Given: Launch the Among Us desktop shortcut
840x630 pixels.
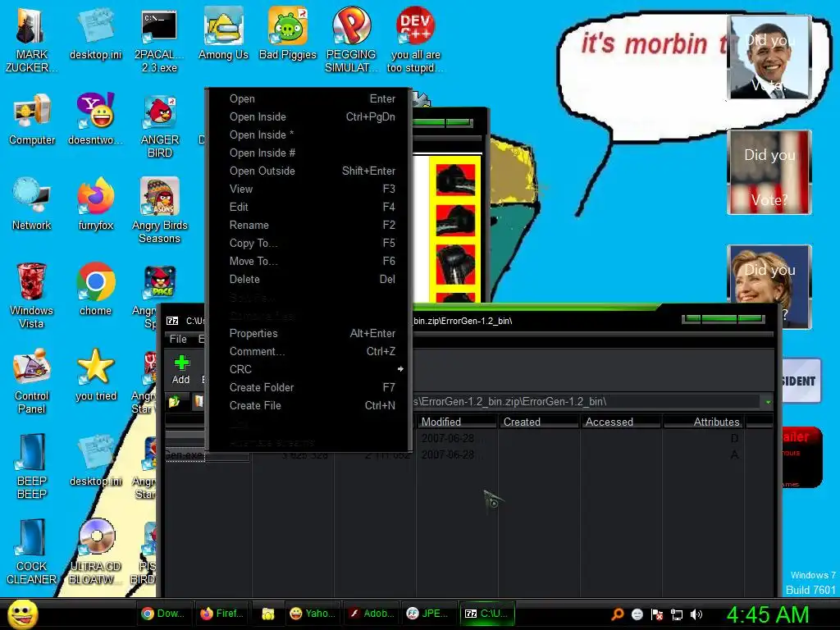Looking at the screenshot, I should point(223,34).
